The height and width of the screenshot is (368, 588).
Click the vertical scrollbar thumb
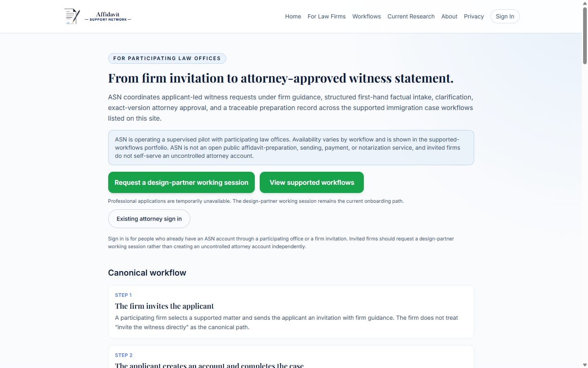(x=585, y=36)
